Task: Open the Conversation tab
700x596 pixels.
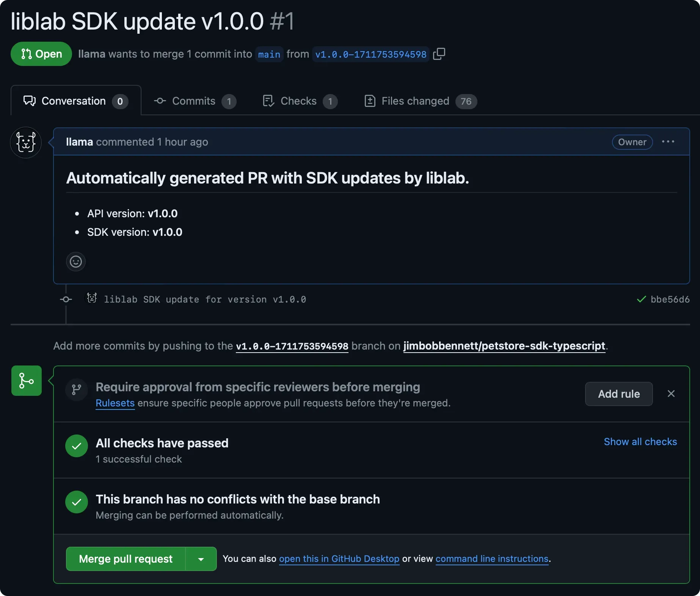Action: tap(76, 101)
